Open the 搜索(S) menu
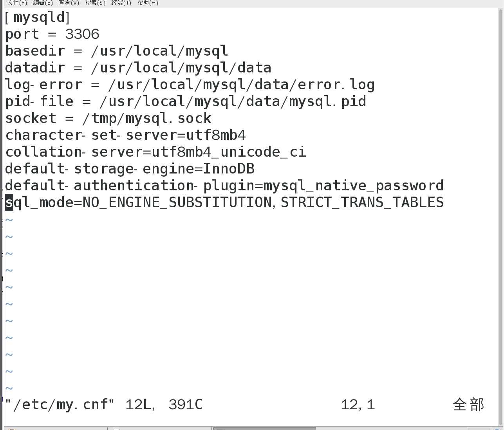 pyautogui.click(x=95, y=3)
